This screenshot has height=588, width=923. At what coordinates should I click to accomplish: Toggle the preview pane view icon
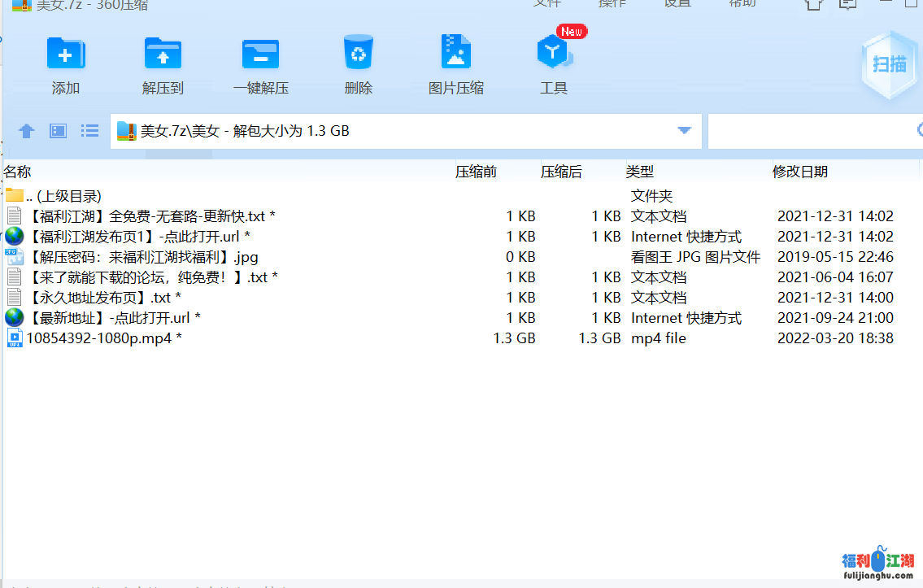tap(57, 130)
